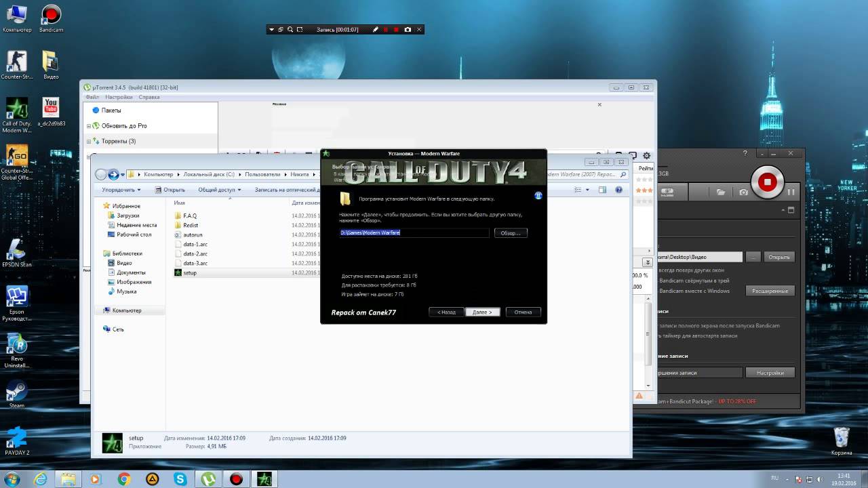Open Корзина recycle bin on desktop

coord(842,441)
